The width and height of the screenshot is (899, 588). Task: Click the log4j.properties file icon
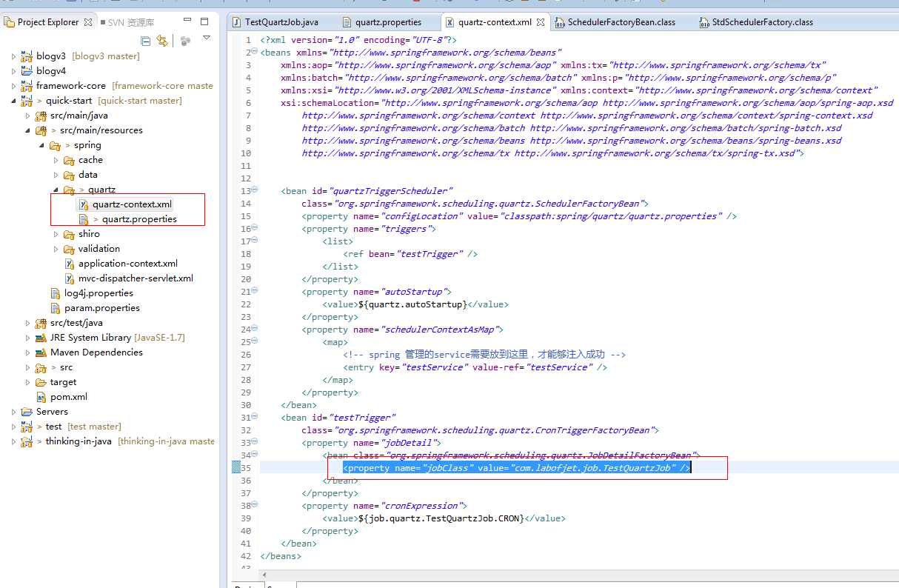coord(56,293)
